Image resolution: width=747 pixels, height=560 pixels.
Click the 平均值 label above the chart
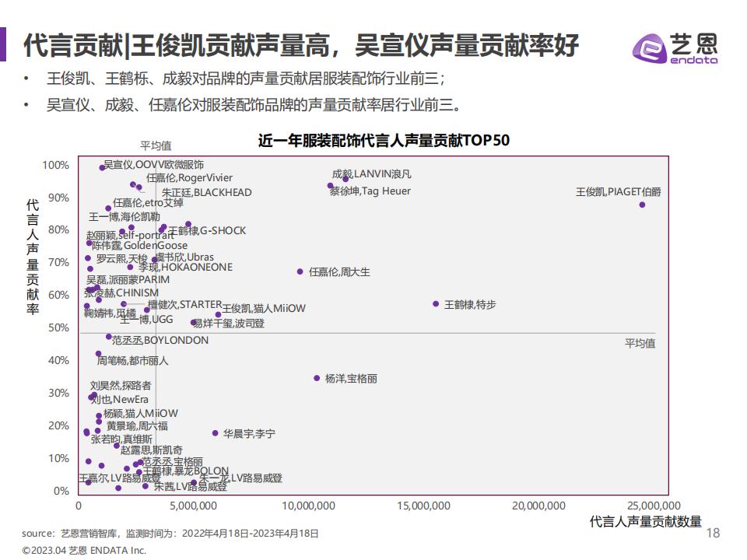tap(156, 145)
